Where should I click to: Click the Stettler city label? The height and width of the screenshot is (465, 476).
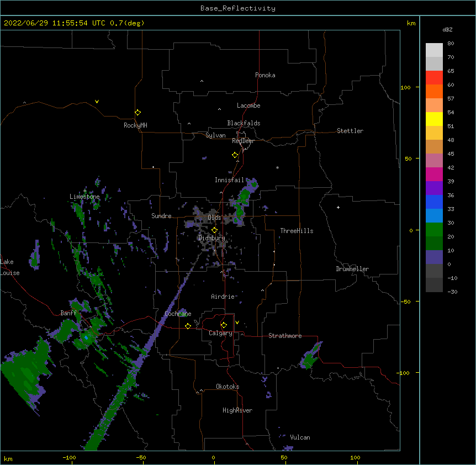click(350, 131)
